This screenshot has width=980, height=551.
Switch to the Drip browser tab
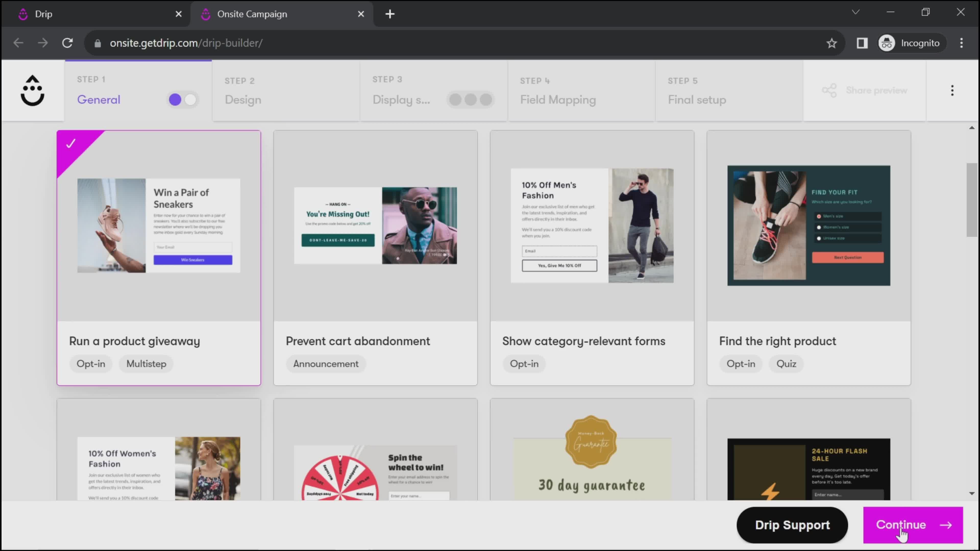(x=95, y=14)
